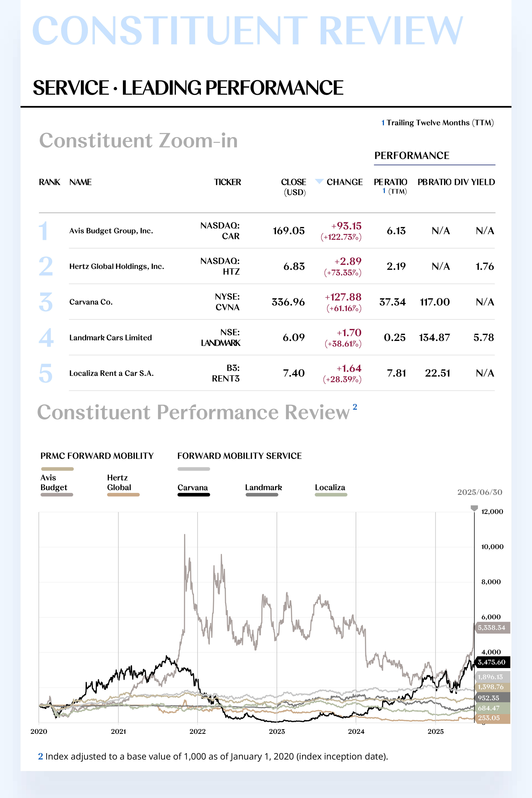This screenshot has height=798, width=532.
Task: Sort by the CHANGE column header
Action: [x=344, y=182]
